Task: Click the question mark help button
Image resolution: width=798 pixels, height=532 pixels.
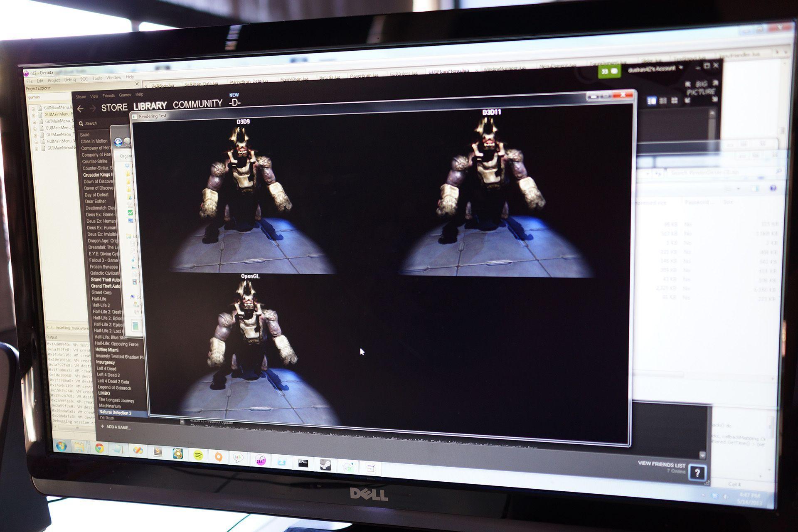Action: pos(697,473)
